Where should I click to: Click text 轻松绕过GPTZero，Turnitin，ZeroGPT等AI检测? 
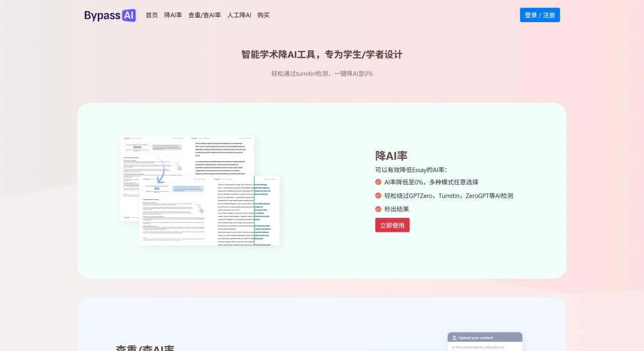click(449, 196)
